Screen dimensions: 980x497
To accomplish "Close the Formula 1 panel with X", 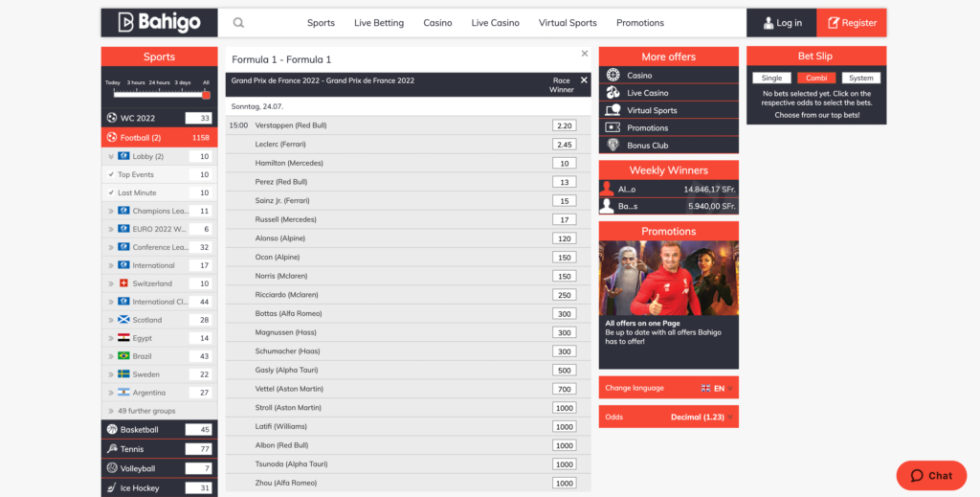I will 585,54.
